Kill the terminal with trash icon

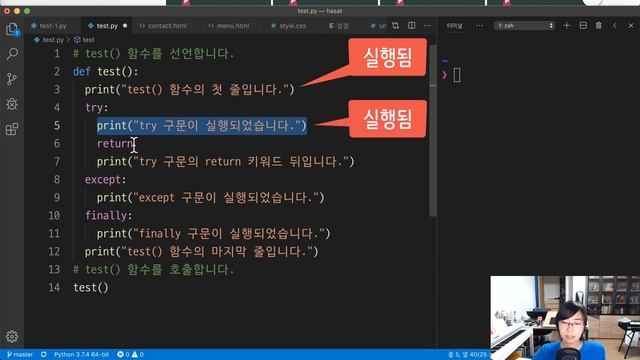(x=598, y=26)
